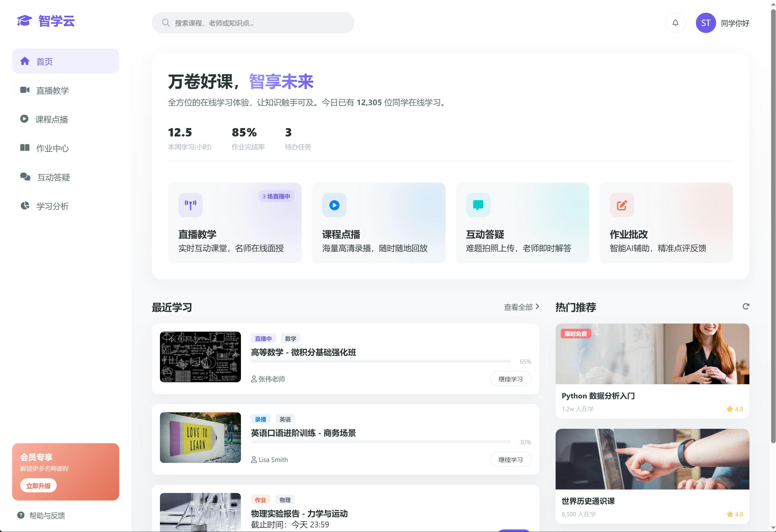The width and height of the screenshot is (776, 532).
Task: Click the 物理 subject tag
Action: coord(285,500)
